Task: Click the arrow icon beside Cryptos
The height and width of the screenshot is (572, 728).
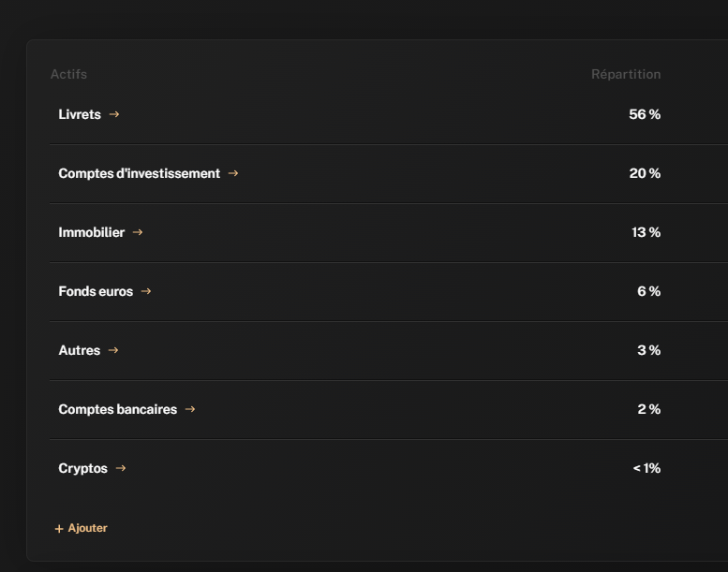Action: point(121,468)
